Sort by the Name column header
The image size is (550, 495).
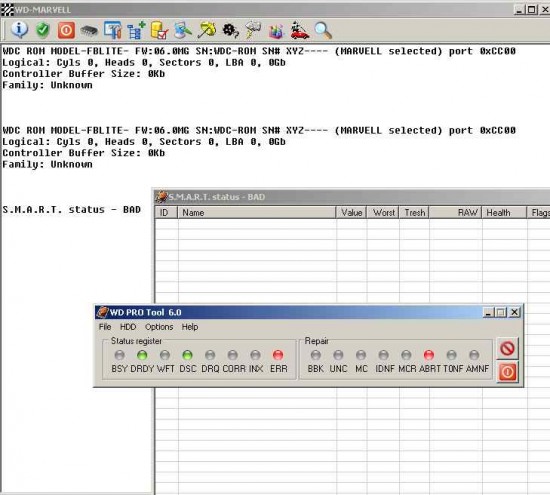click(x=257, y=212)
